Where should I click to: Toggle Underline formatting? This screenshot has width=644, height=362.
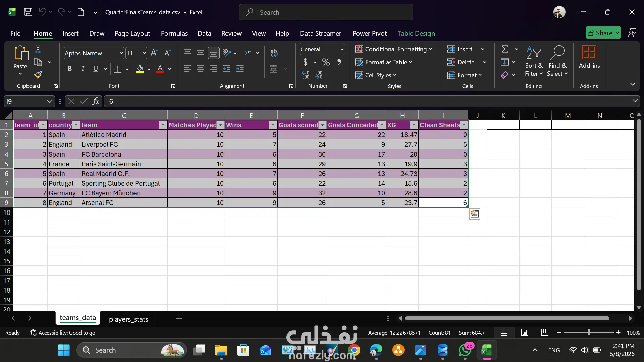tap(96, 69)
